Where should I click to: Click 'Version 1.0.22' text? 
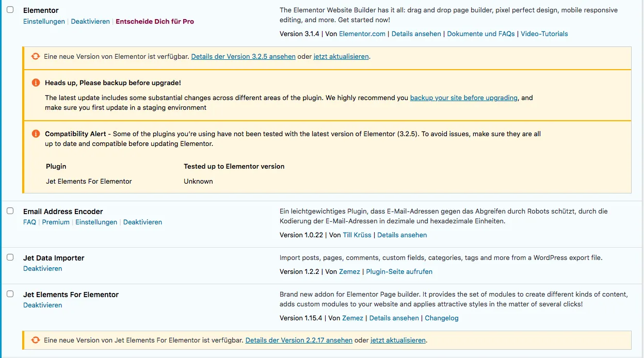[x=301, y=235]
